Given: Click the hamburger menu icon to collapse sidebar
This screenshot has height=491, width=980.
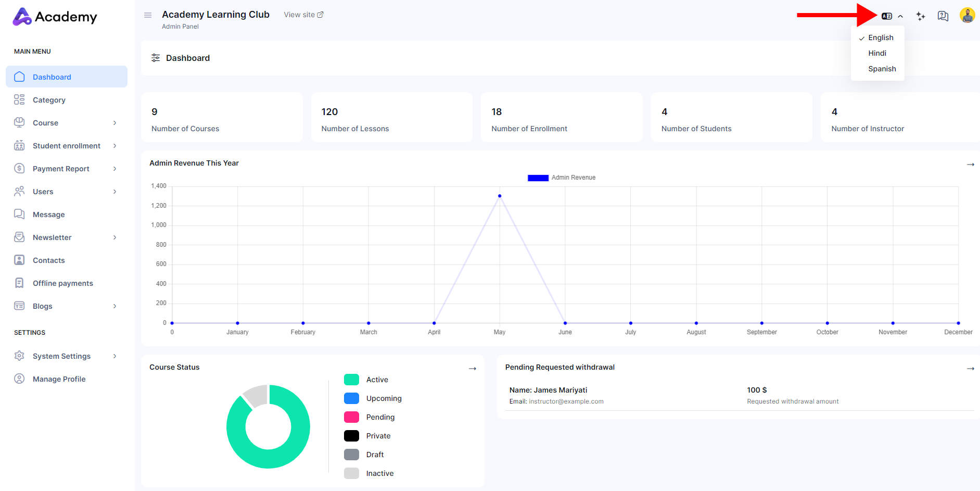Looking at the screenshot, I should click(x=148, y=15).
